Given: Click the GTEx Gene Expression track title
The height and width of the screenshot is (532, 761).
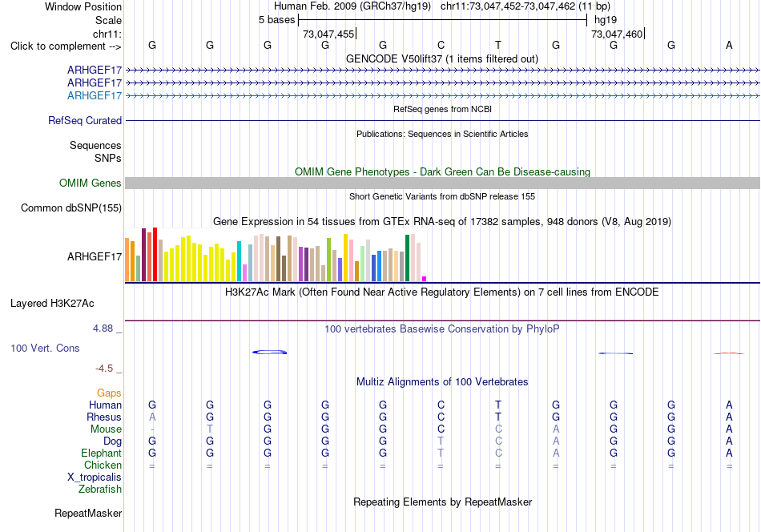Looking at the screenshot, I should pos(442,222).
